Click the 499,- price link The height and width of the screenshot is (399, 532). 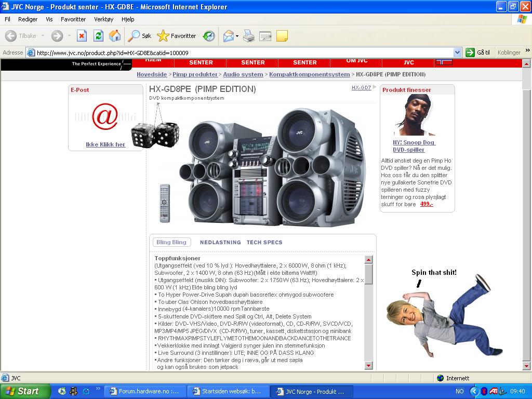pyautogui.click(x=427, y=204)
